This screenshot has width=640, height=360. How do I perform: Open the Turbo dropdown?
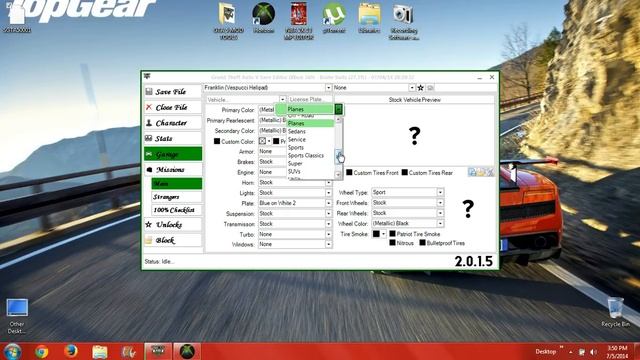tap(328, 234)
